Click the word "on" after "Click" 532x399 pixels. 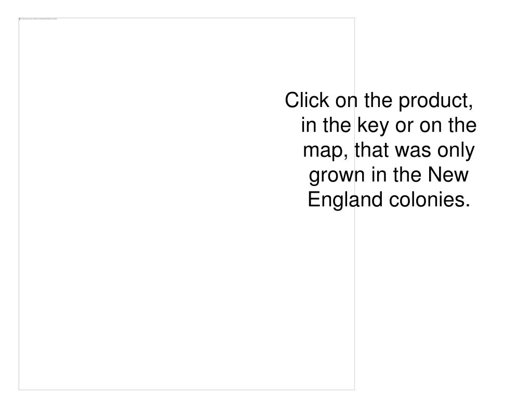pyautogui.click(x=347, y=101)
